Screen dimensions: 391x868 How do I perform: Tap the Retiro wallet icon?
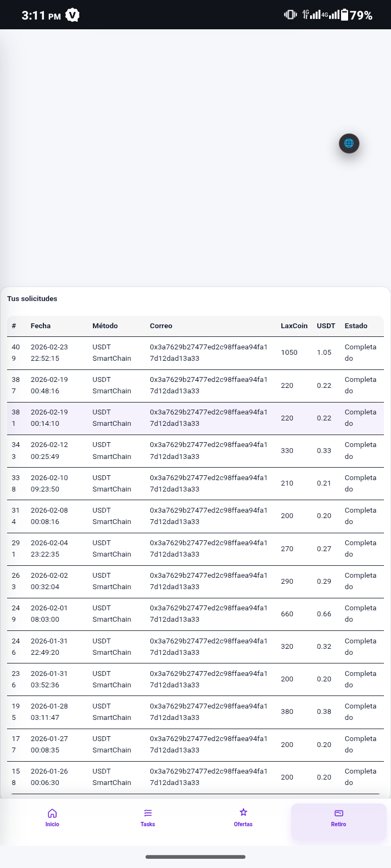339,813
